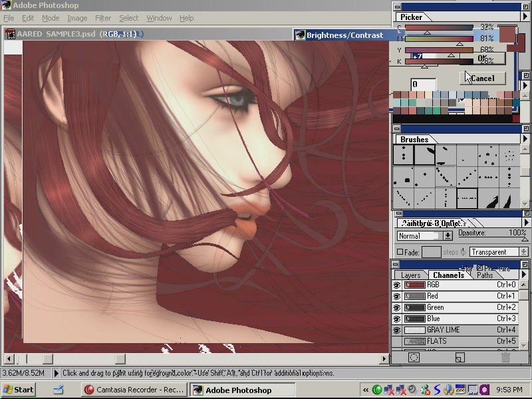Pick the bright green swatch in bottom row
Viewport: 532px width, 399px height.
[436, 110]
